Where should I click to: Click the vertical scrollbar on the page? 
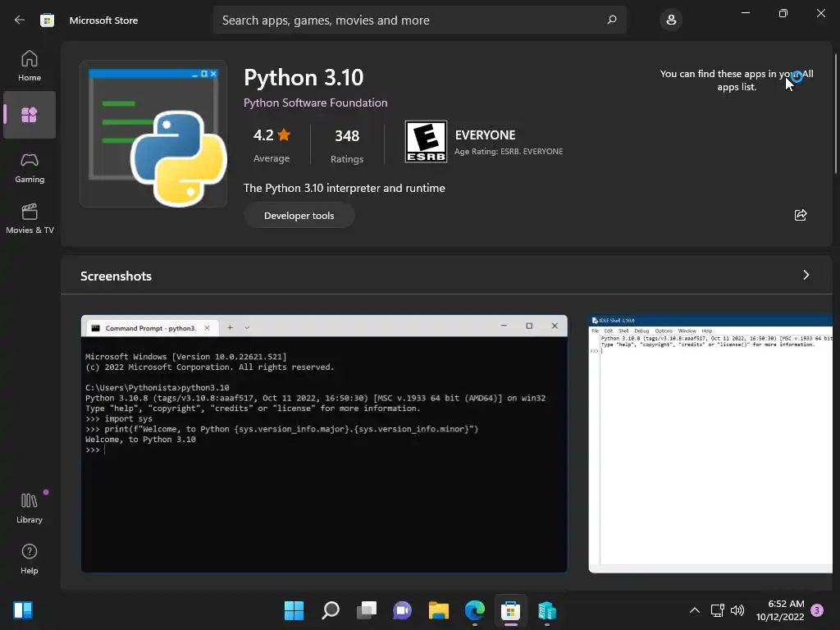pyautogui.click(x=836, y=113)
